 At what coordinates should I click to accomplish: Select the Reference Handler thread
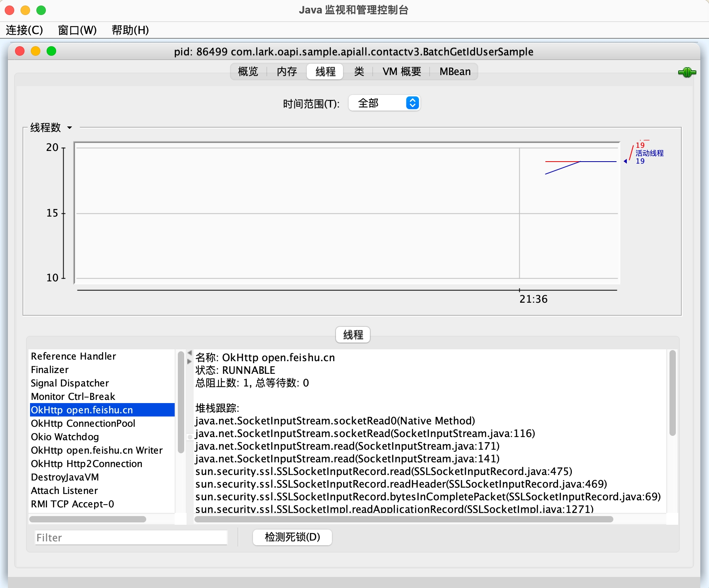[x=74, y=356]
